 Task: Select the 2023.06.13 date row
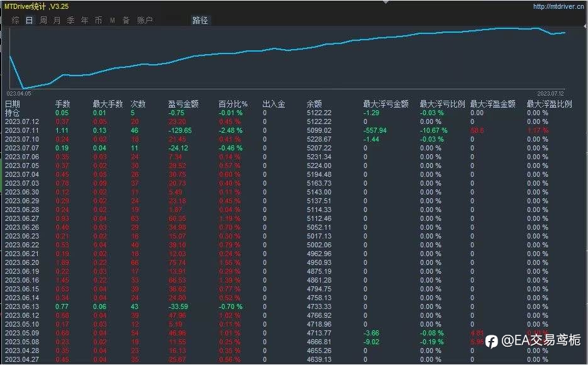(x=22, y=306)
